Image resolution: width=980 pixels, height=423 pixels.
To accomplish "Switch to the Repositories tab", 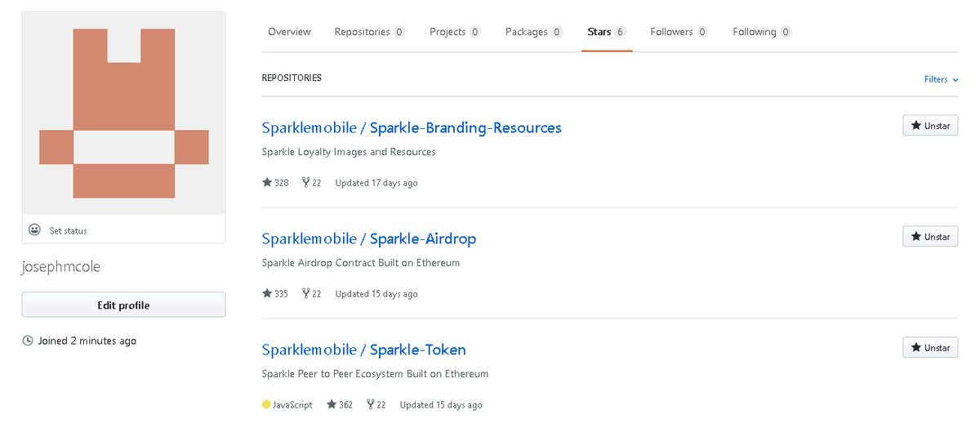I will point(370,32).
